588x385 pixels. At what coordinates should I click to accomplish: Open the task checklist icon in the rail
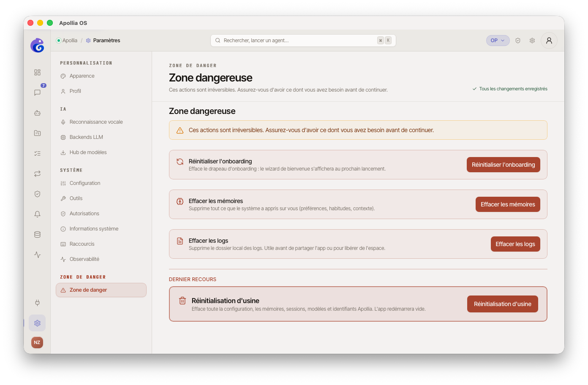(37, 153)
